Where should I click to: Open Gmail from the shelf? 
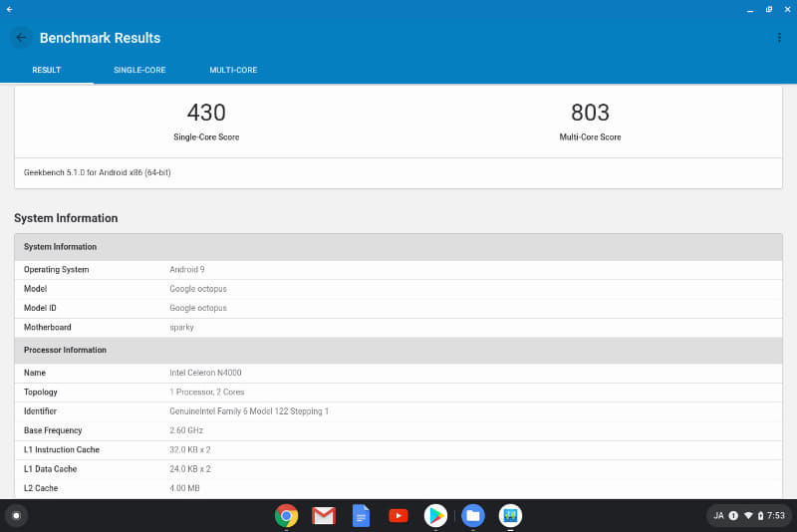pyautogui.click(x=324, y=516)
